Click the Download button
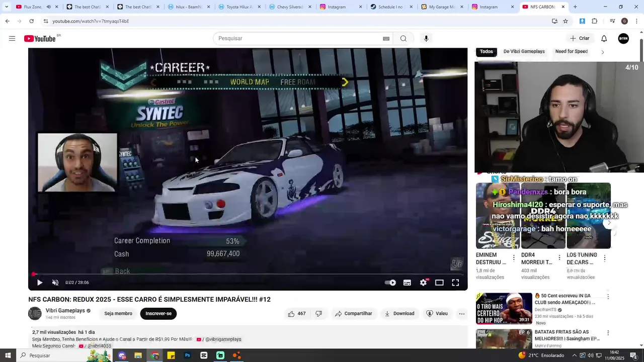 pos(399,314)
